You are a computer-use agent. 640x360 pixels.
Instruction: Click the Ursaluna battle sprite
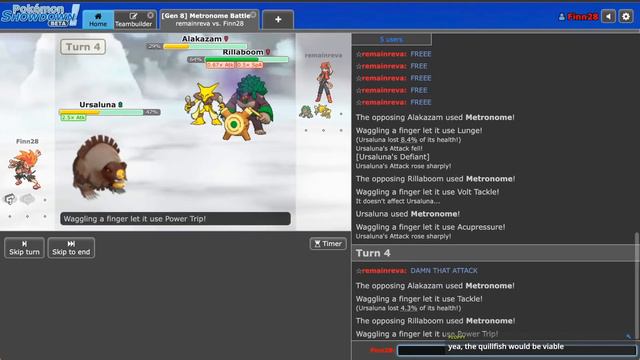click(100, 167)
